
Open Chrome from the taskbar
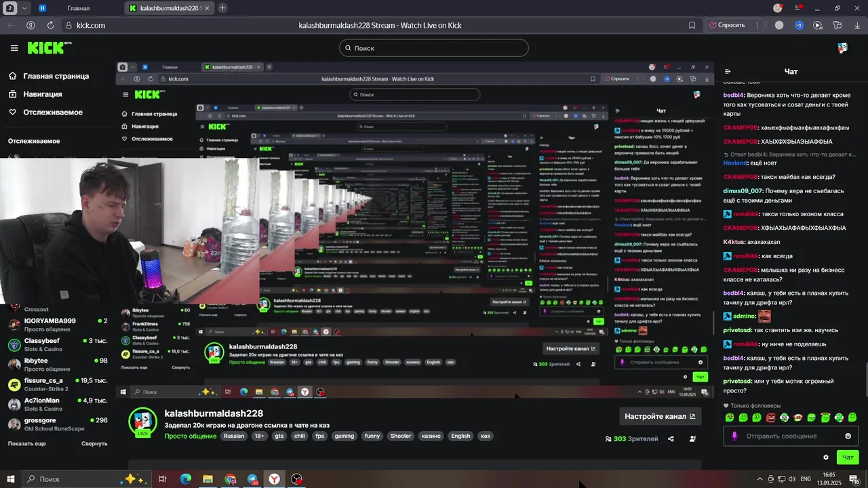[230, 479]
